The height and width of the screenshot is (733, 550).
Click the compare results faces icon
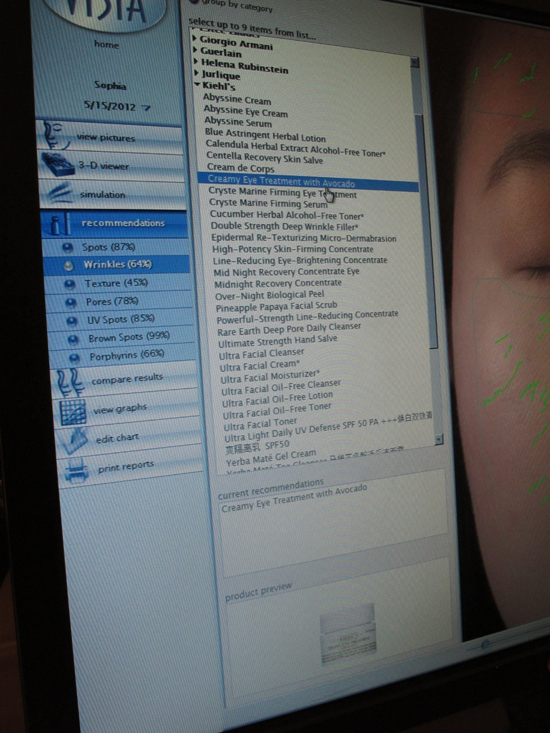(x=70, y=382)
